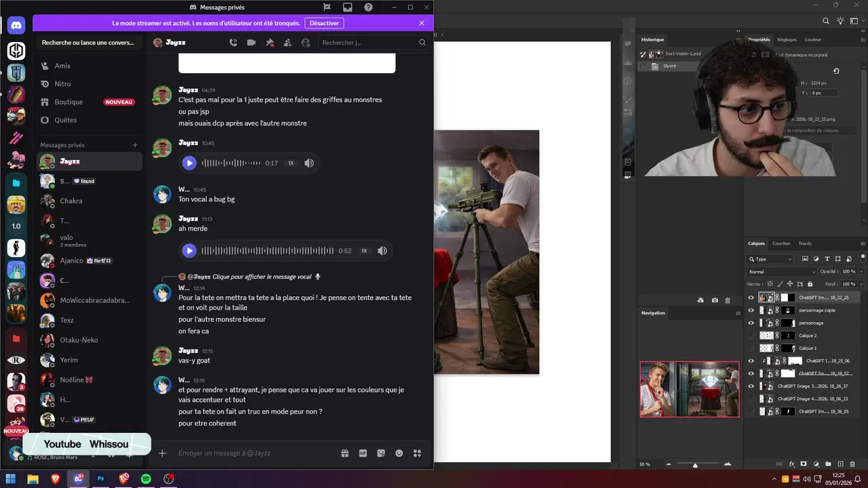Open the emoji picker

(x=399, y=453)
